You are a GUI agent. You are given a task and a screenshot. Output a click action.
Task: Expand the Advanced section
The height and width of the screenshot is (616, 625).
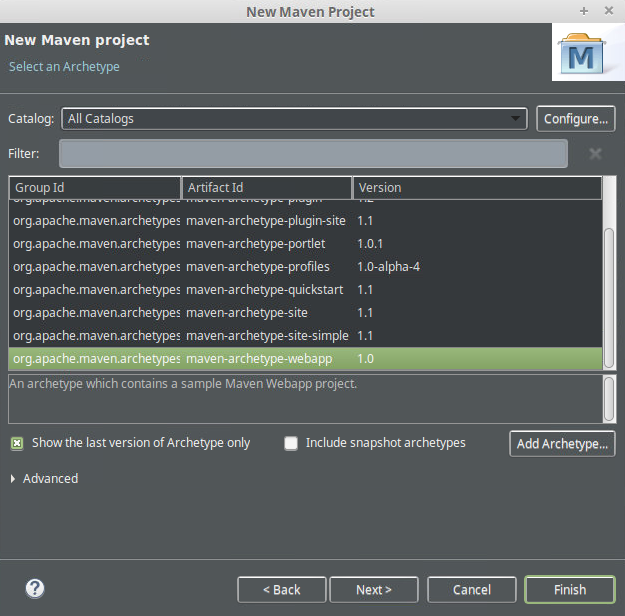click(13, 478)
